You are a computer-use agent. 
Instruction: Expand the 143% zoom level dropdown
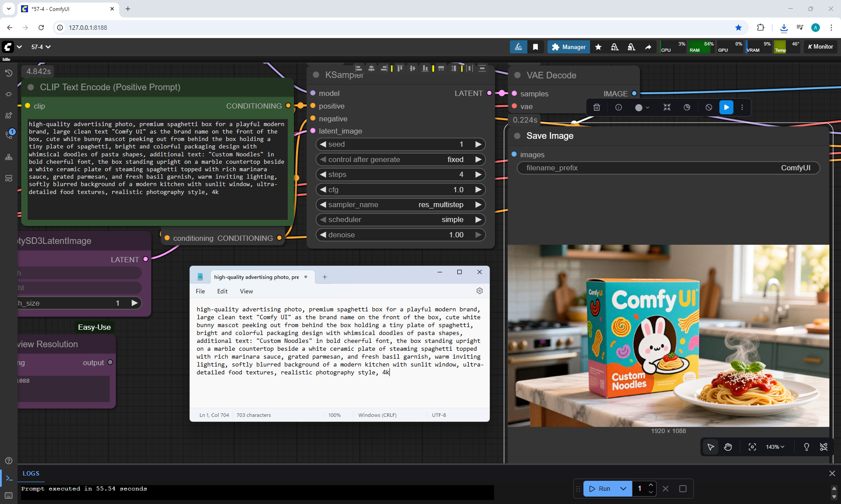(x=775, y=447)
